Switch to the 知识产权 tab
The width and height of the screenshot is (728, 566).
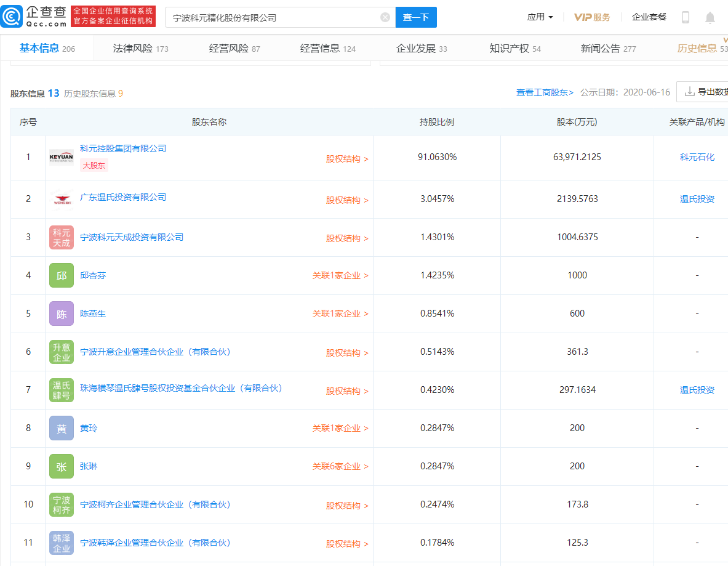[x=515, y=48]
